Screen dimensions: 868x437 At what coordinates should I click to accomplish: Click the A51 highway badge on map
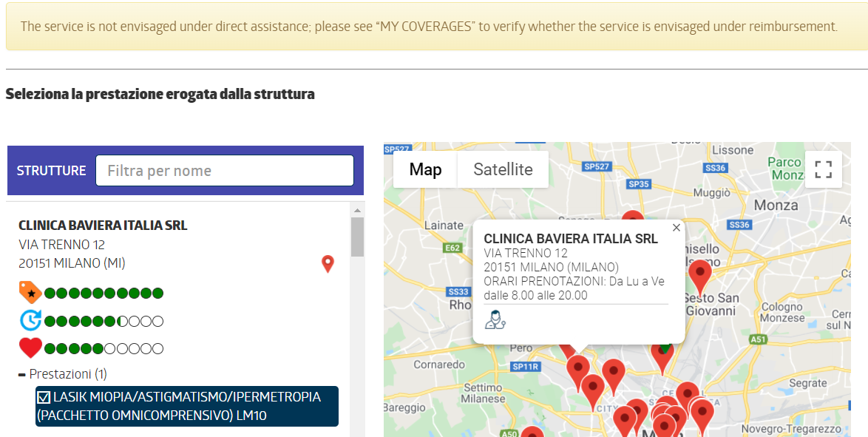[x=758, y=339]
